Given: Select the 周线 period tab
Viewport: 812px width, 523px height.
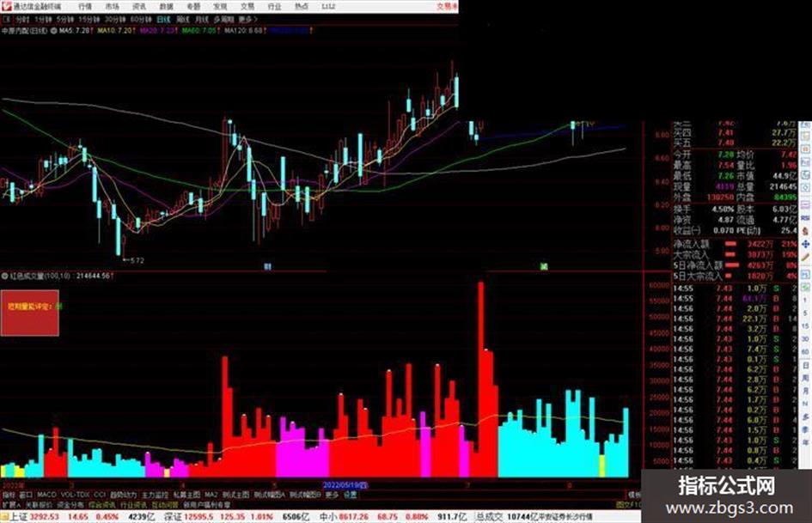Looking at the screenshot, I should pyautogui.click(x=183, y=19).
